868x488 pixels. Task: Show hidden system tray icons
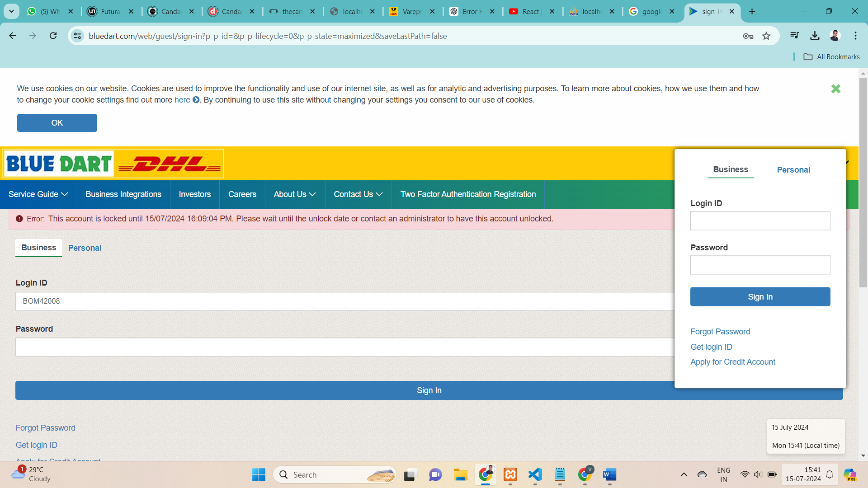pyautogui.click(x=684, y=474)
